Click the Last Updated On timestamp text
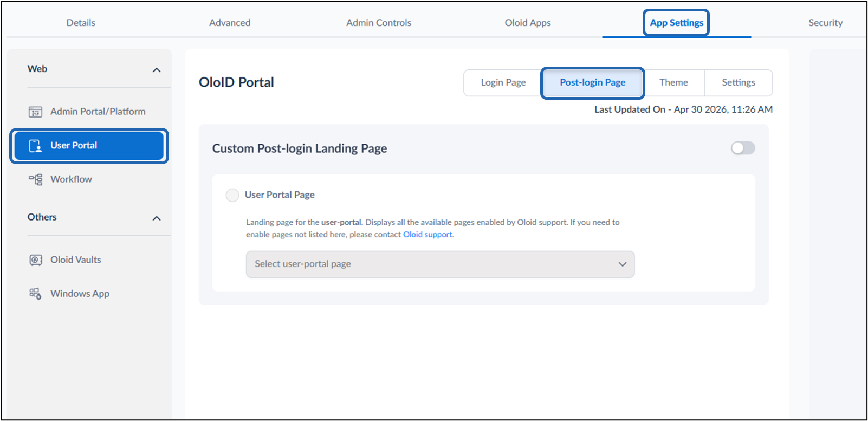Image resolution: width=868 pixels, height=421 pixels. [x=683, y=109]
